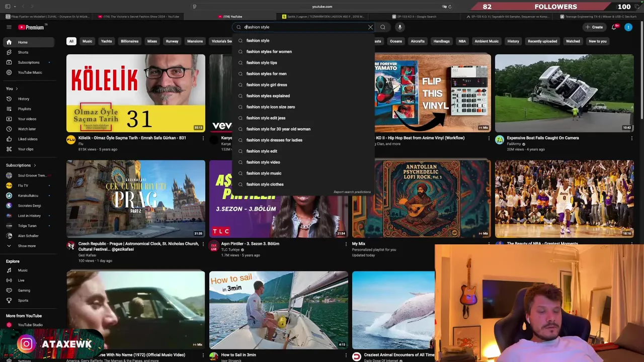The height and width of the screenshot is (362, 644).
Task: Click the youtube.com address bar
Action: point(322,7)
